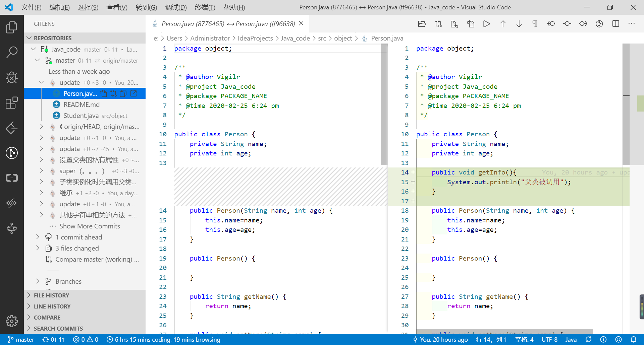
Task: Collapse the REPOSITORIES section
Action: pos(52,38)
